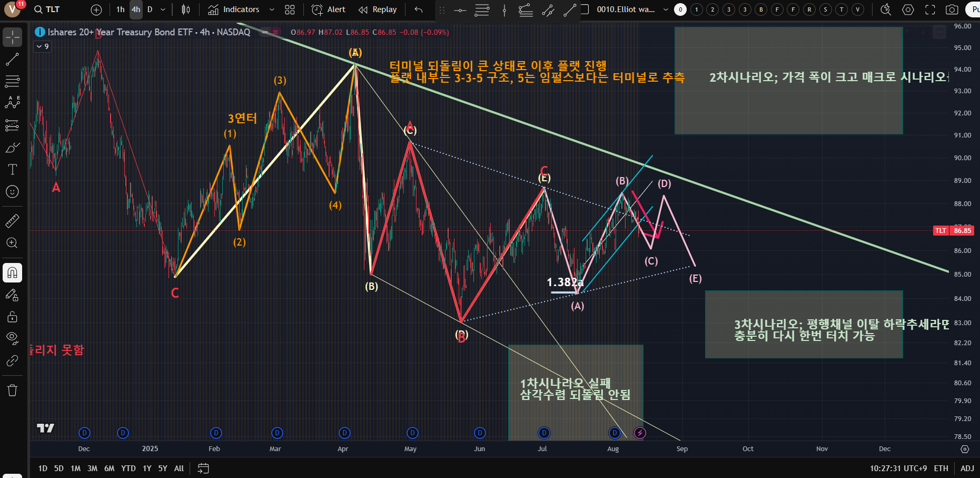Open the 0010.Elliot wave layout dropdown

coord(666,9)
